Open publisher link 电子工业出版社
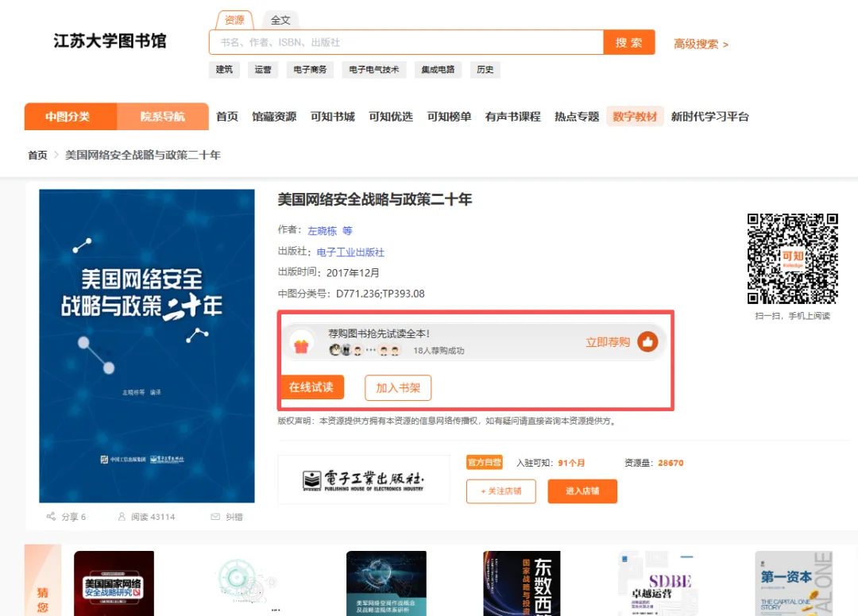 tap(351, 252)
